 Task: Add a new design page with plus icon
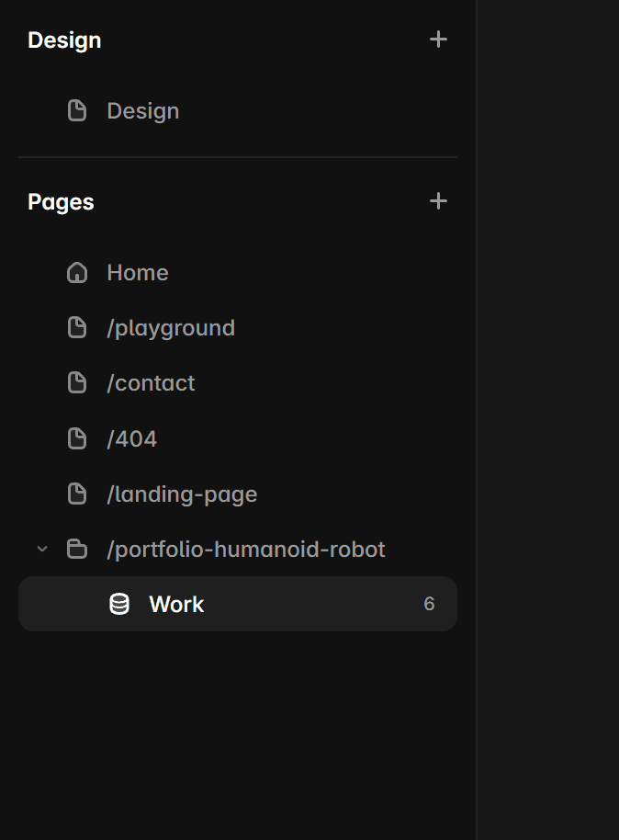coord(438,40)
